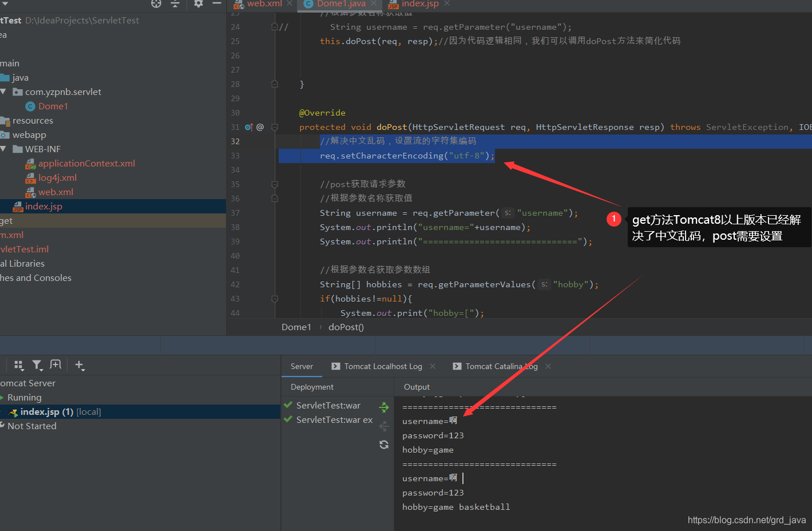This screenshot has height=531, width=812.
Task: Click the Group By icon in Services toolbar
Action: point(19,365)
